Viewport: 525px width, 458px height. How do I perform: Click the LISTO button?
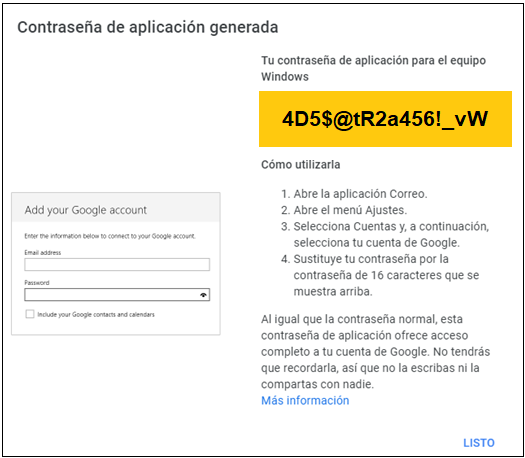(x=478, y=443)
